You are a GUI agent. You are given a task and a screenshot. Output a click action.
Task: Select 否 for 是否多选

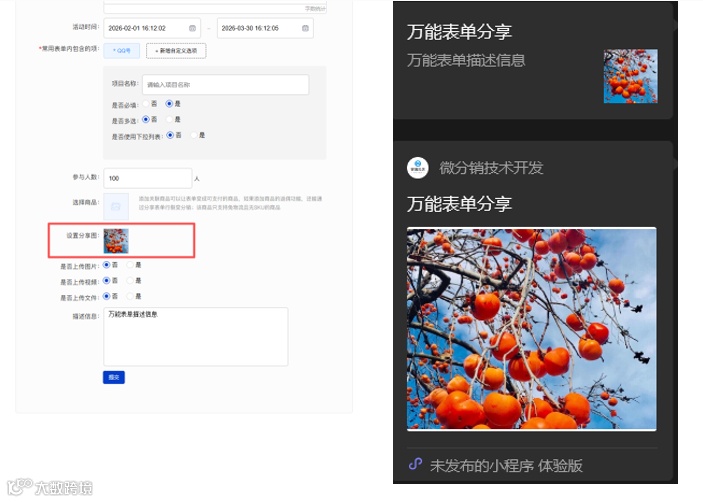[x=146, y=119]
